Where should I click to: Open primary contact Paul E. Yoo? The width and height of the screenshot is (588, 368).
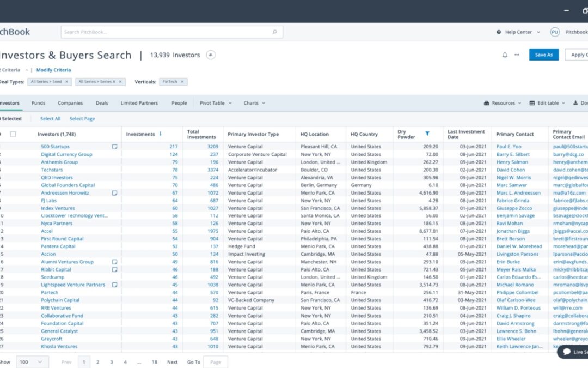(x=509, y=147)
